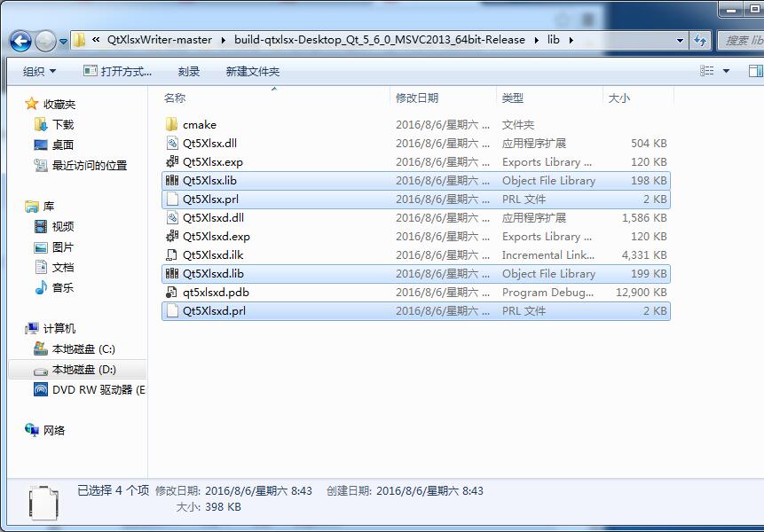
Task: Expand the arrow after QtXlsxWriter-master breadcrumb
Action: pyautogui.click(x=223, y=40)
